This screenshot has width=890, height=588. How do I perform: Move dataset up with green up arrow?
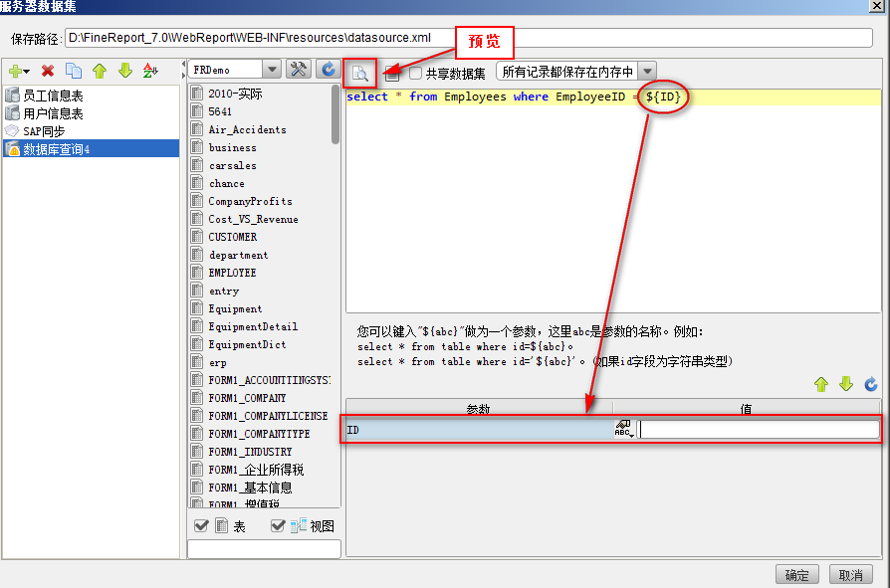[x=100, y=71]
